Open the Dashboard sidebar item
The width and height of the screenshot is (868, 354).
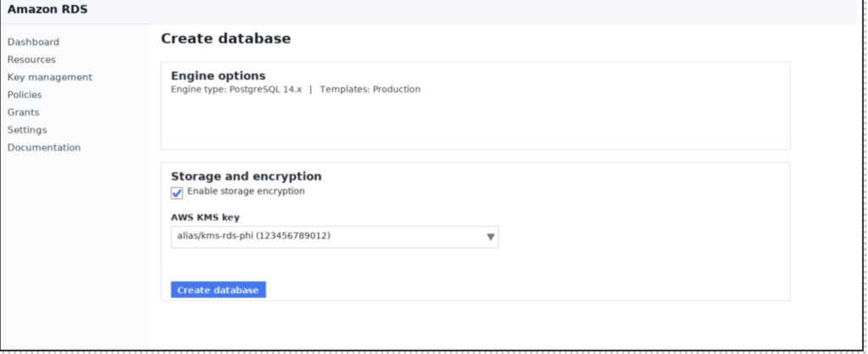coord(33,42)
